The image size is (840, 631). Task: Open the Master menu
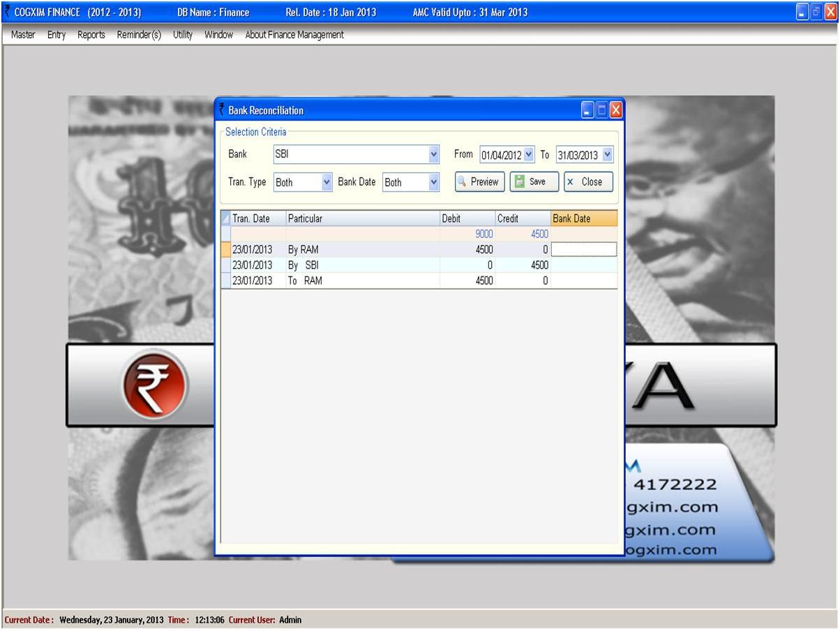click(x=23, y=35)
